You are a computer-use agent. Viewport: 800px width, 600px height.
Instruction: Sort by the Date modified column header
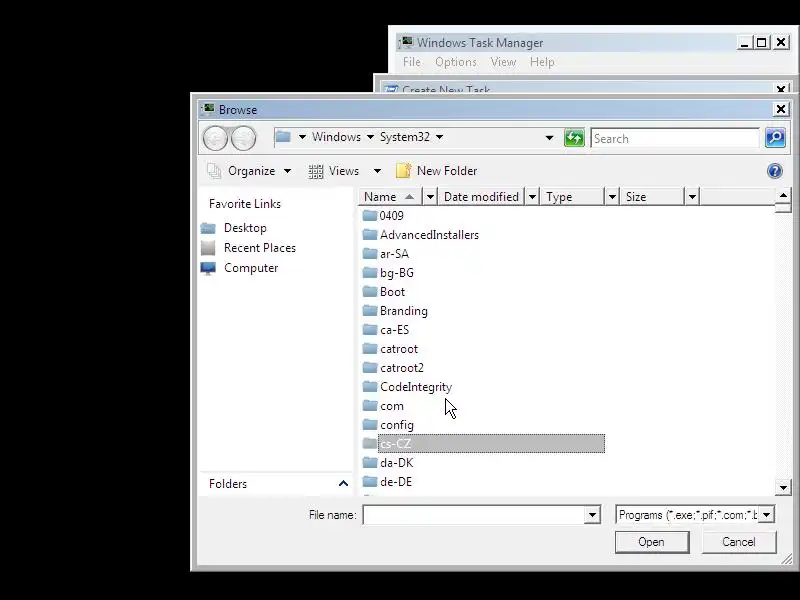[x=481, y=196]
